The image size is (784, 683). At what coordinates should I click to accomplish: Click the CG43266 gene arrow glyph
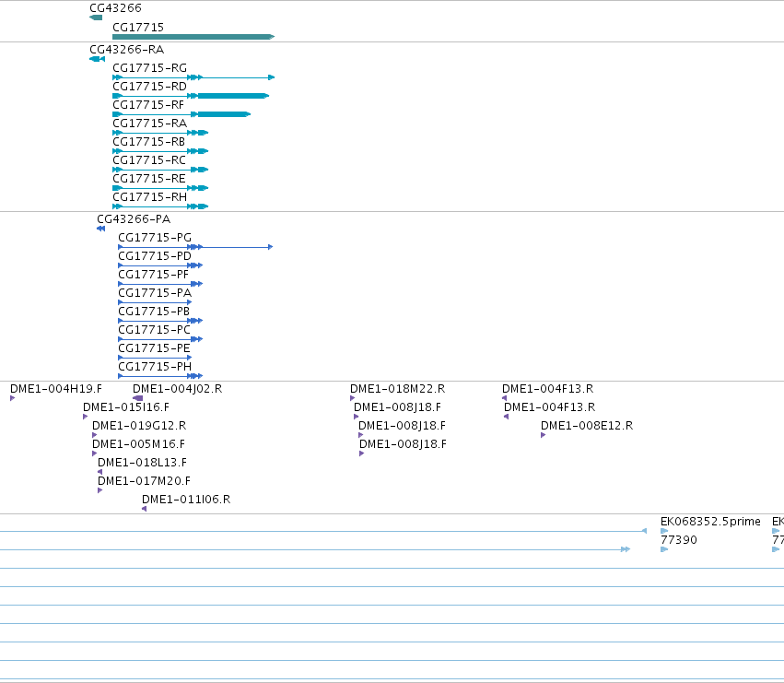click(96, 18)
